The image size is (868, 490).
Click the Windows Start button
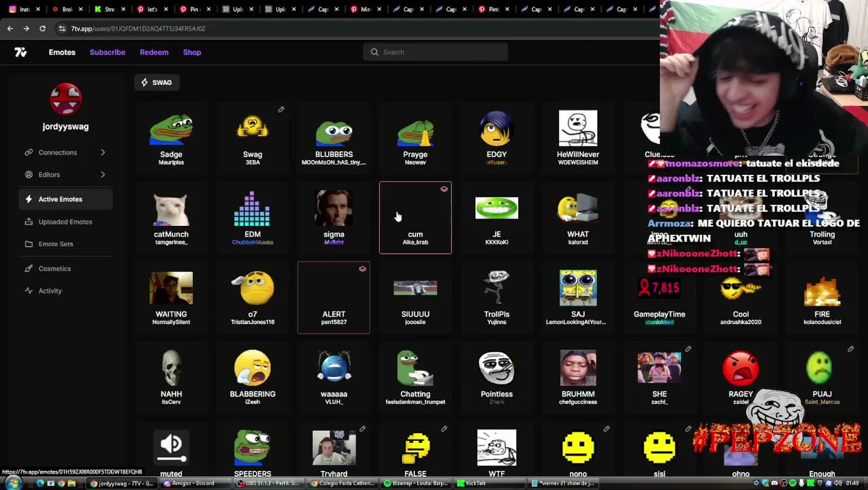pos(12,483)
